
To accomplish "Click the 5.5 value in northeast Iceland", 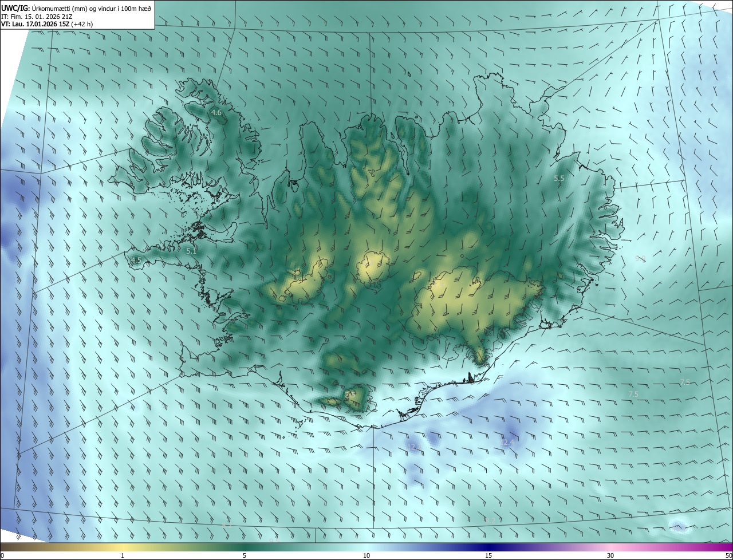I will [559, 178].
